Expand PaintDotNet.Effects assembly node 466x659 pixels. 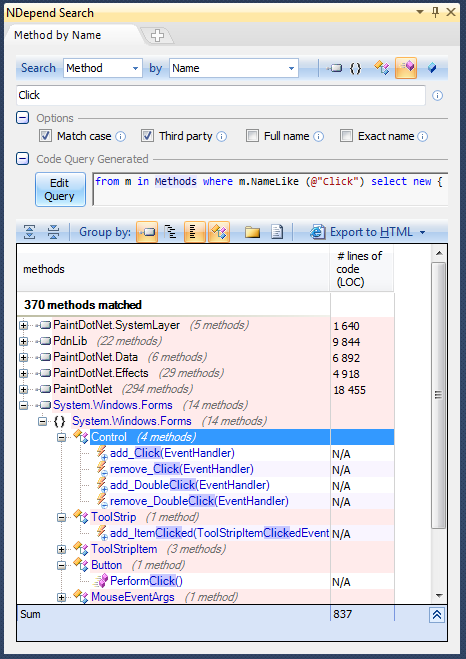pos(24,374)
